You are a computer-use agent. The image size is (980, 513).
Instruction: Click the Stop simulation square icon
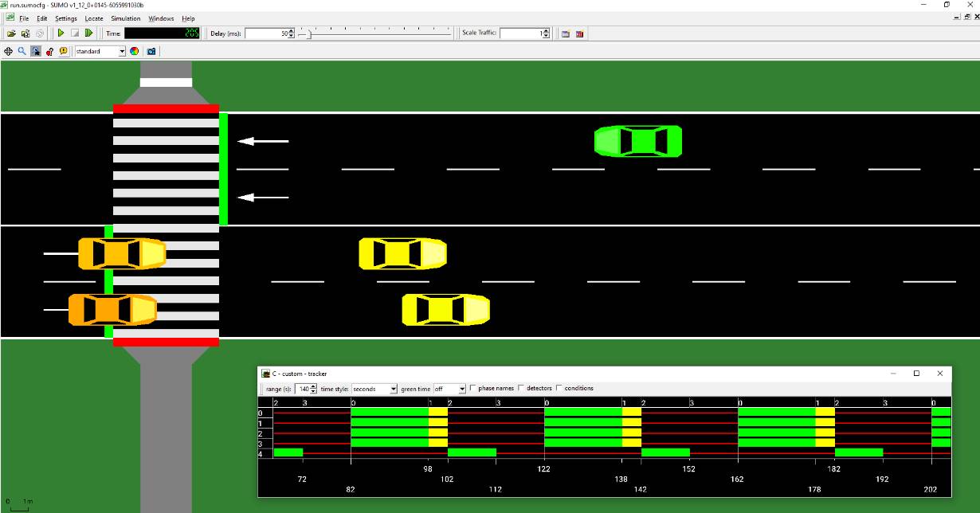(x=74, y=33)
